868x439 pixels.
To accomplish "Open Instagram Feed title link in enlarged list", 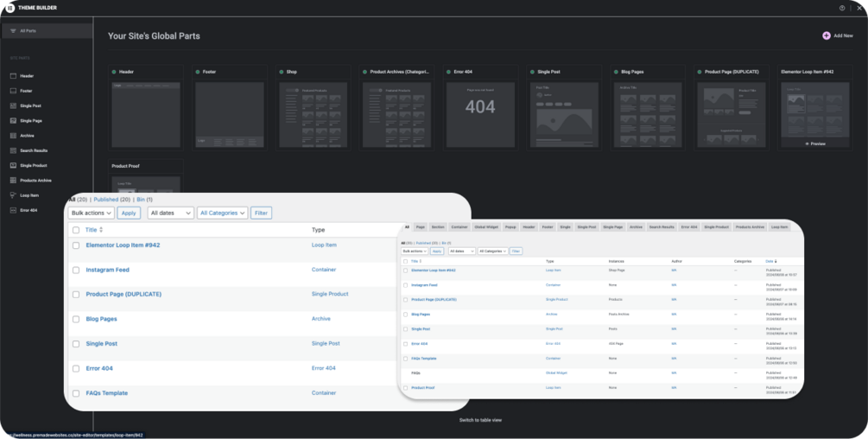I will tap(107, 270).
